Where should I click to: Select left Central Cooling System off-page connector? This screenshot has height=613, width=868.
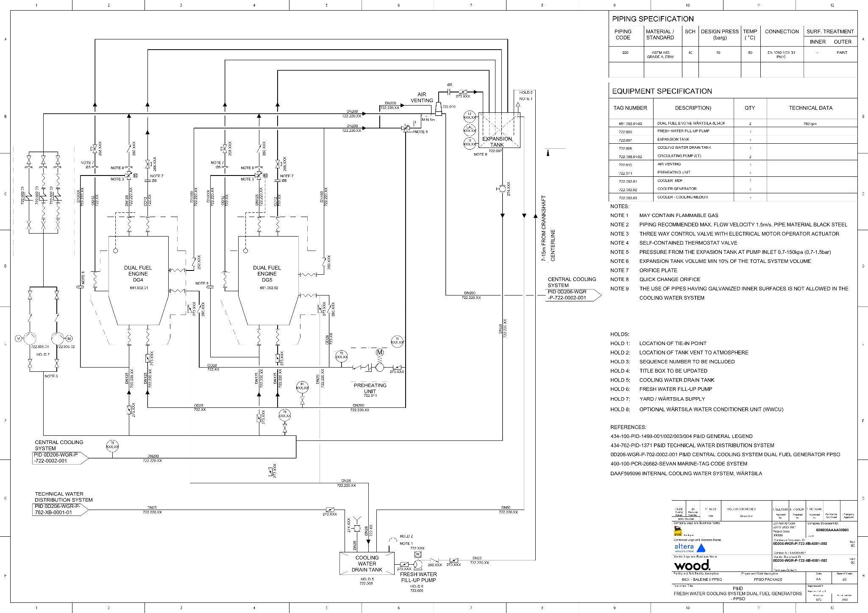click(x=60, y=458)
